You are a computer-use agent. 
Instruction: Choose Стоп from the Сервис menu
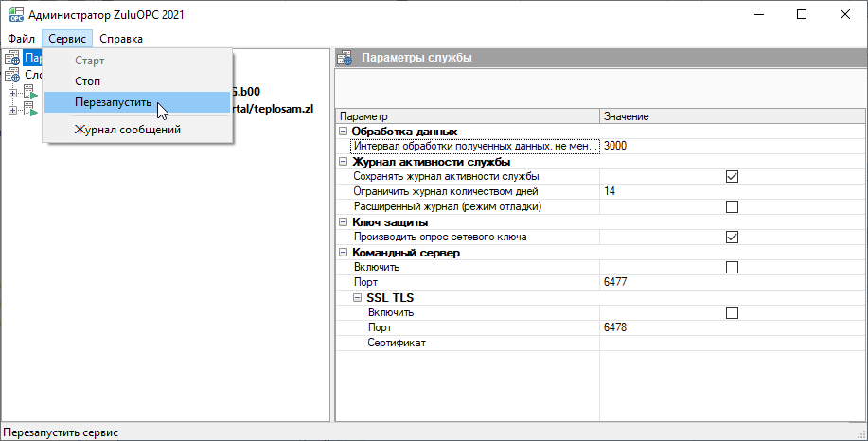[87, 81]
